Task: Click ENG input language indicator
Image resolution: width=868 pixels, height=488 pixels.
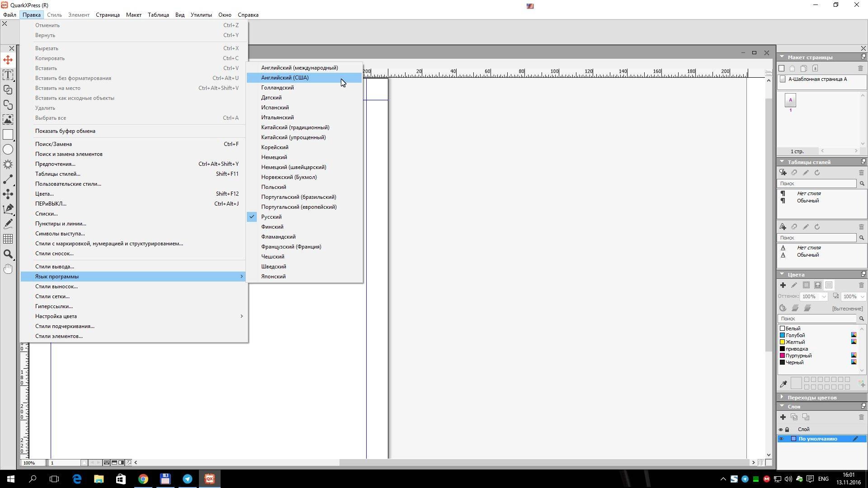Action: [x=823, y=479]
